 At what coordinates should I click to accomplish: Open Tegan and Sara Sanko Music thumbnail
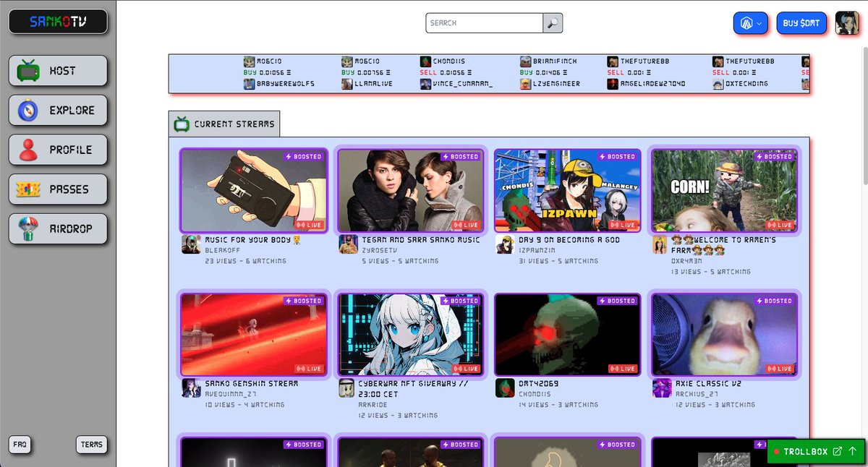click(x=410, y=191)
